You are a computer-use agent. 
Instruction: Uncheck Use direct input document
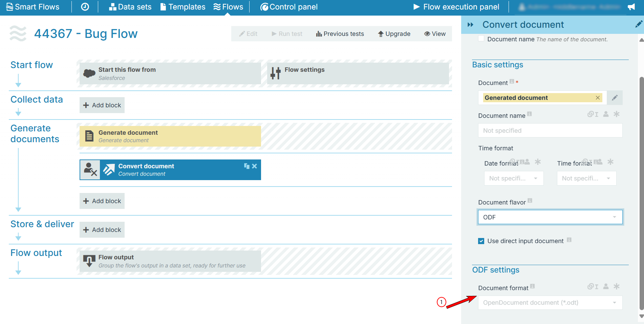(x=481, y=241)
